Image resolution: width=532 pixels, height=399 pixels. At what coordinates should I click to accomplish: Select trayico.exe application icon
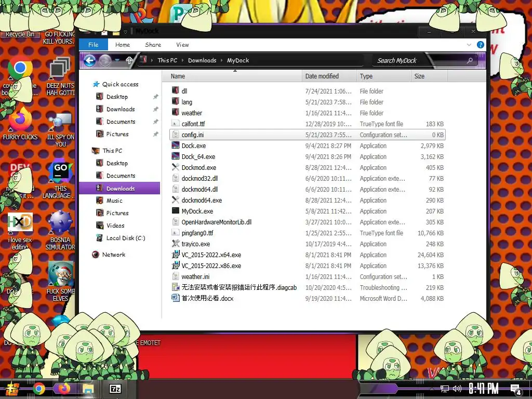tap(176, 244)
